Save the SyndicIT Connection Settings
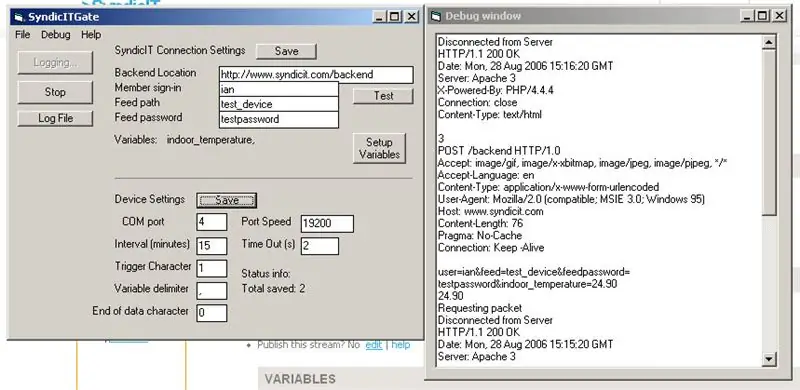This screenshot has width=800, height=390. click(286, 51)
